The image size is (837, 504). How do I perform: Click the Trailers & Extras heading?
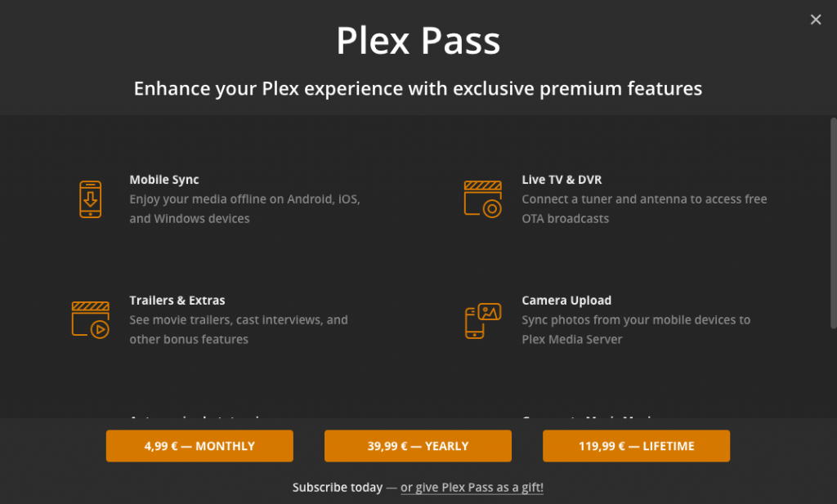(x=177, y=301)
